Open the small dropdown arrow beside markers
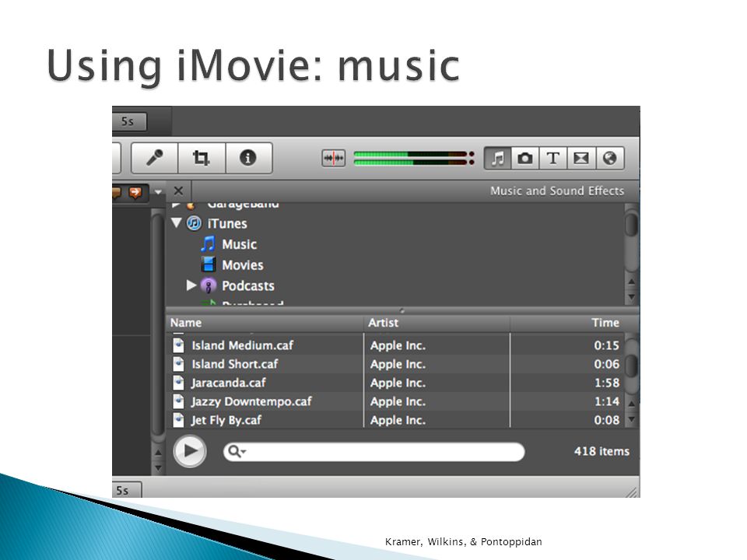This screenshot has height=560, width=747. click(158, 192)
